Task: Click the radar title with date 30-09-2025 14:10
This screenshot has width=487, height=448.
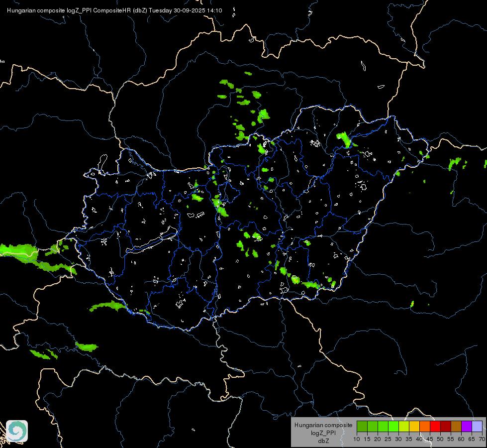Action: pos(114,10)
